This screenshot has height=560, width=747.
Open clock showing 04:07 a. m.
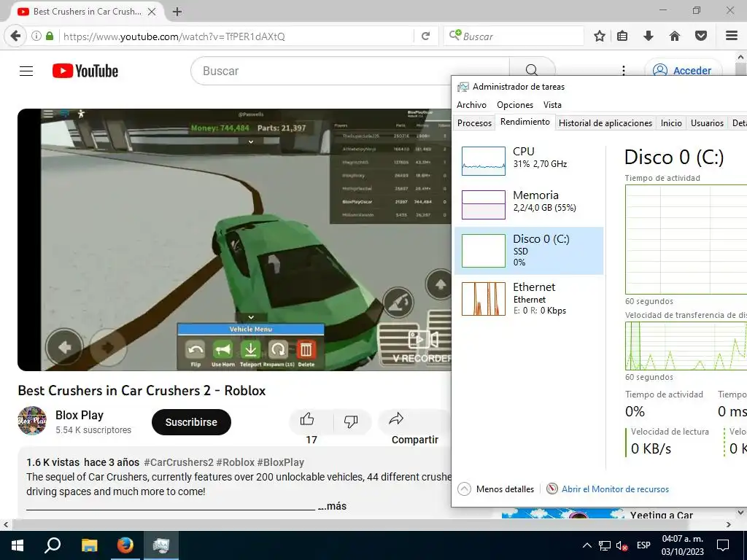683,545
